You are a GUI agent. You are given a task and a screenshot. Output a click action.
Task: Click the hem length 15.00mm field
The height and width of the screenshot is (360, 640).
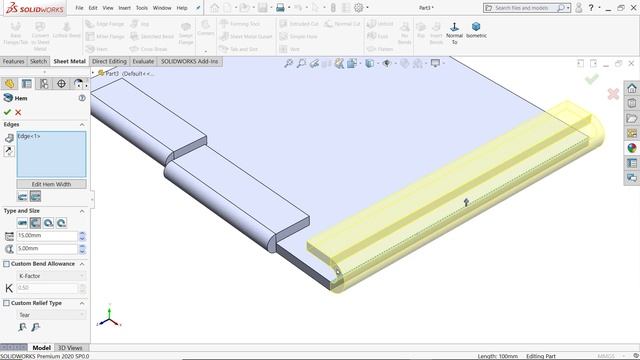[x=47, y=236]
